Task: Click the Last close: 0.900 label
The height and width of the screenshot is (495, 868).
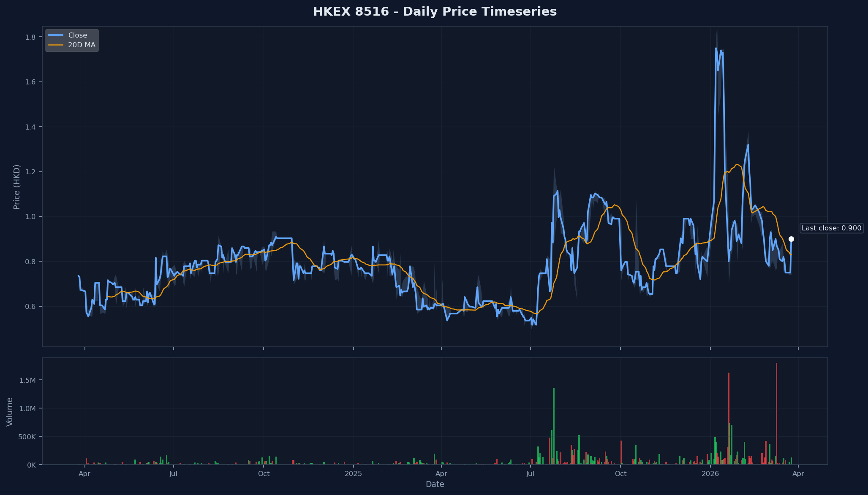Action: coord(831,228)
